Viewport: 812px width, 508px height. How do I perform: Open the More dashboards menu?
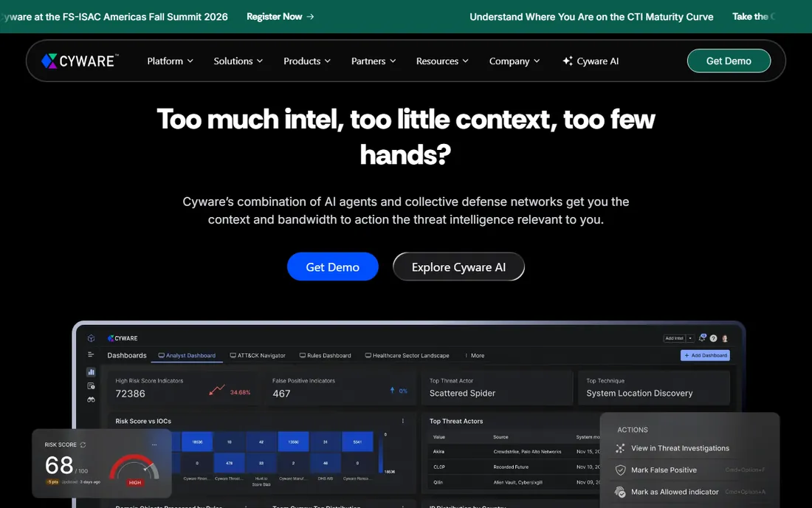475,356
